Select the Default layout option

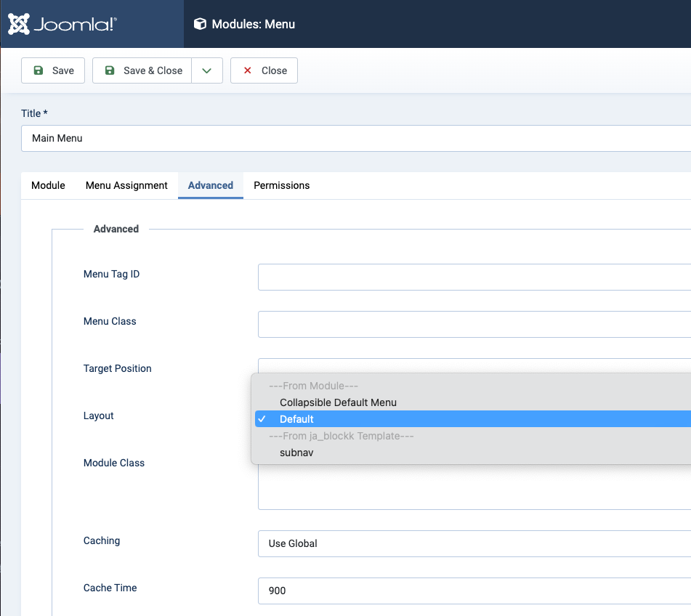(x=296, y=419)
